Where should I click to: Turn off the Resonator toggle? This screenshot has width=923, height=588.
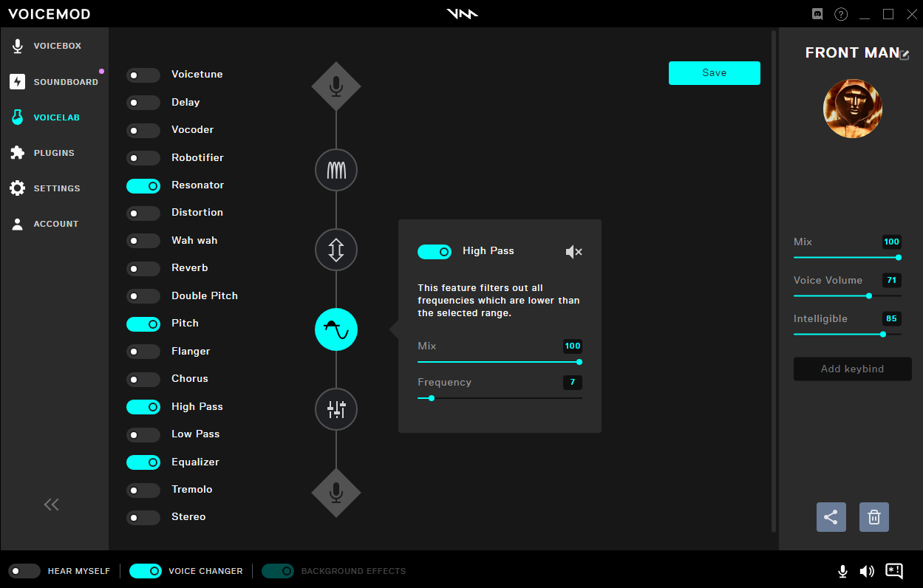[x=143, y=185]
